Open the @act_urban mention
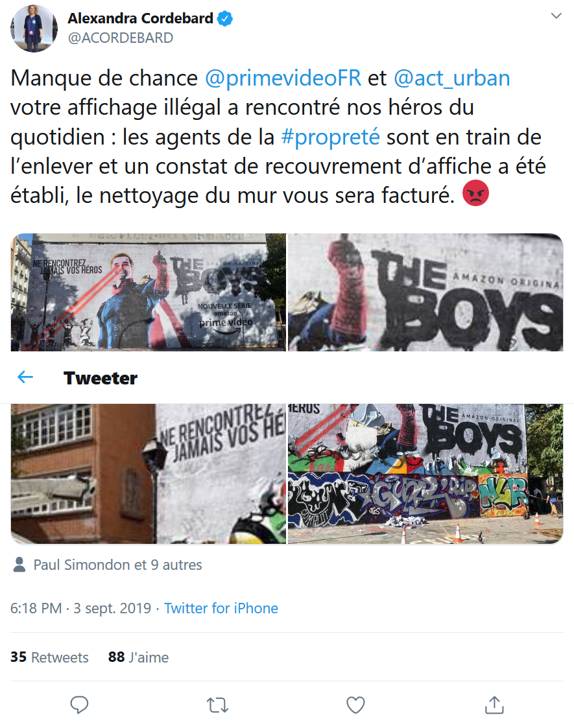This screenshot has width=574, height=728. pos(451,78)
